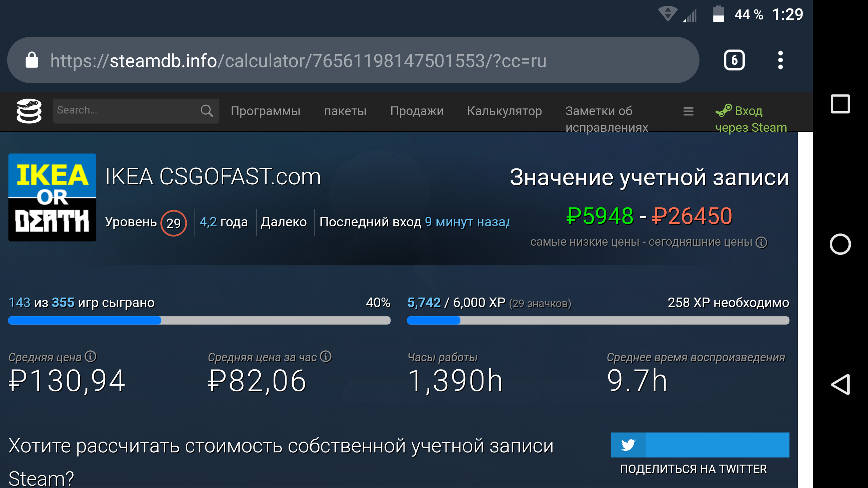Open the Калькулятор nav item

point(505,111)
